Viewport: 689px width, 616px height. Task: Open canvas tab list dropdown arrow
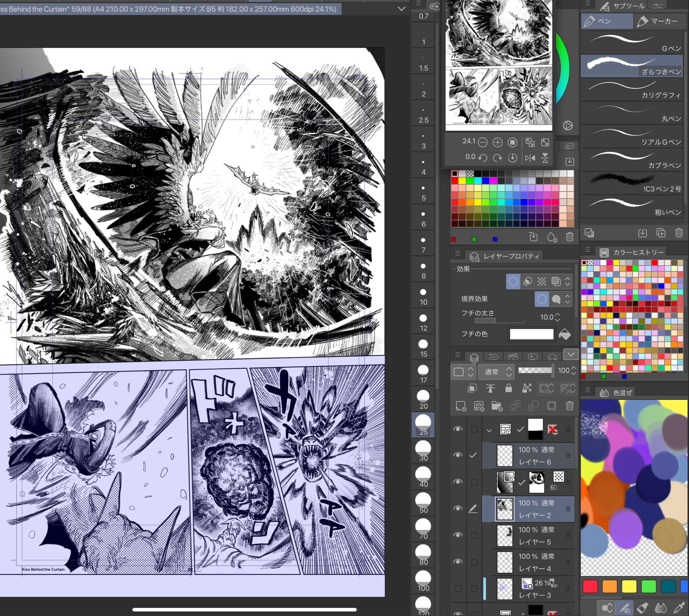tap(401, 9)
